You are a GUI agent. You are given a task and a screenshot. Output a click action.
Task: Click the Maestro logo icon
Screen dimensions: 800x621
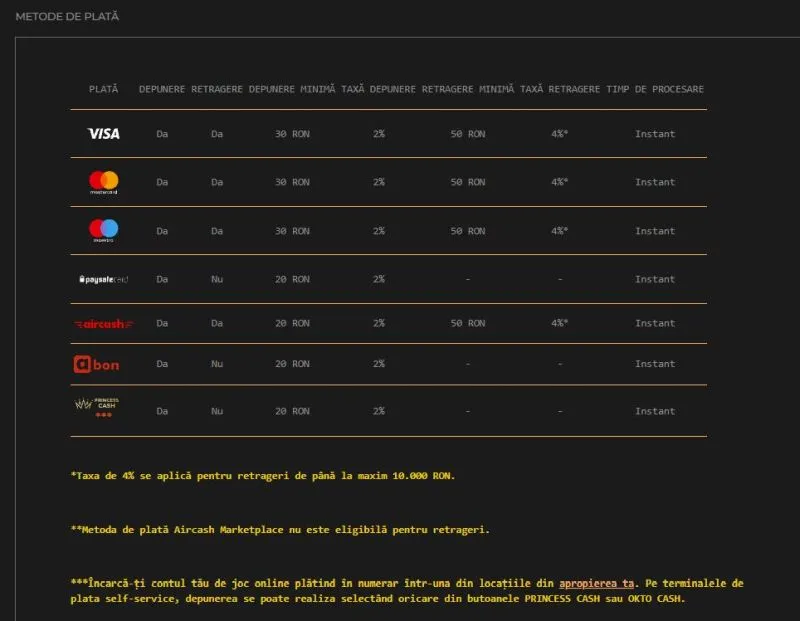click(104, 231)
